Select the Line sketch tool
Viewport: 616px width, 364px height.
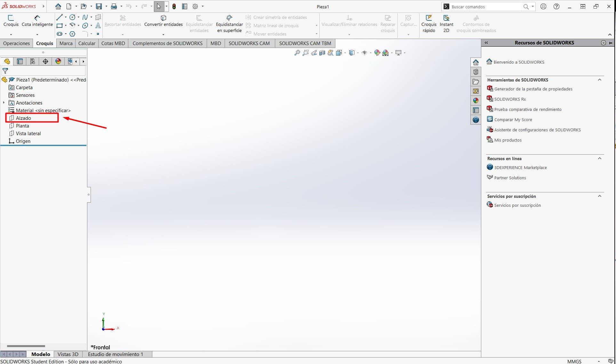click(x=59, y=17)
